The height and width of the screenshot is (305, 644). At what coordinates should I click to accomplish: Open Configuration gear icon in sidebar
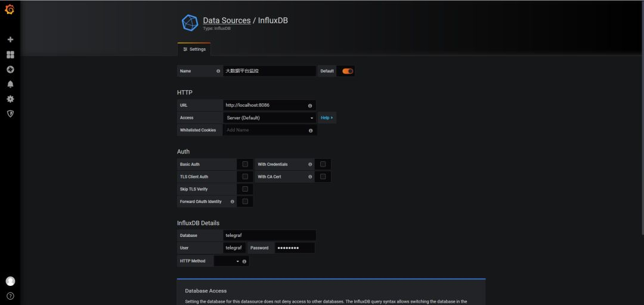[x=10, y=99]
